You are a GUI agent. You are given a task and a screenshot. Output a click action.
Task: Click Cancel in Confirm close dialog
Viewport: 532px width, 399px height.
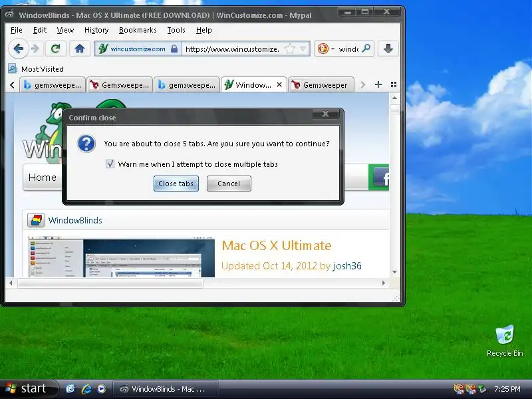(x=229, y=184)
